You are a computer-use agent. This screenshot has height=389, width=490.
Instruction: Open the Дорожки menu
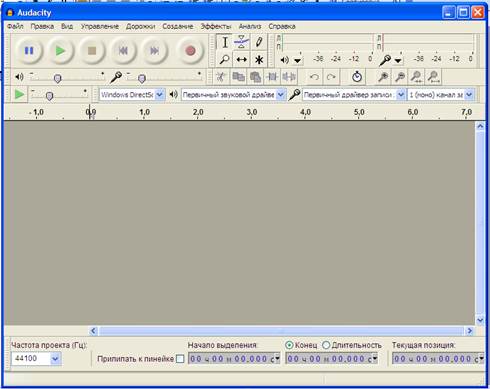(x=140, y=26)
